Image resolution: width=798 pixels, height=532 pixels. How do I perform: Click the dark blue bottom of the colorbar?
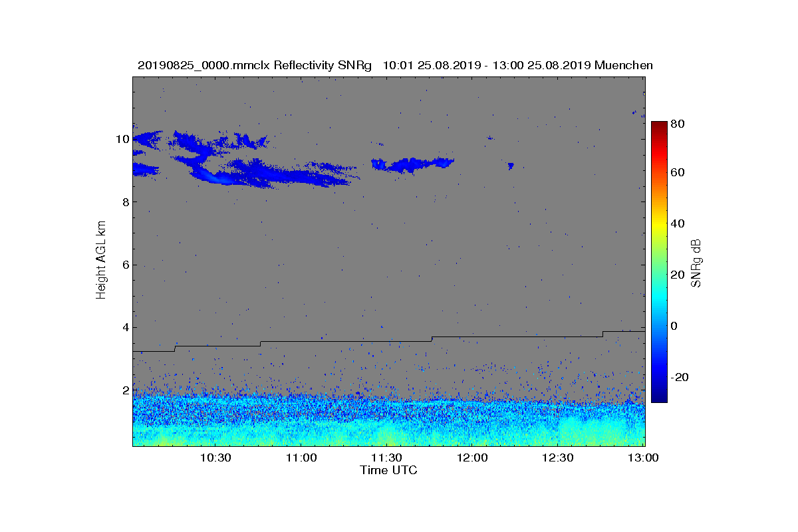coord(658,397)
